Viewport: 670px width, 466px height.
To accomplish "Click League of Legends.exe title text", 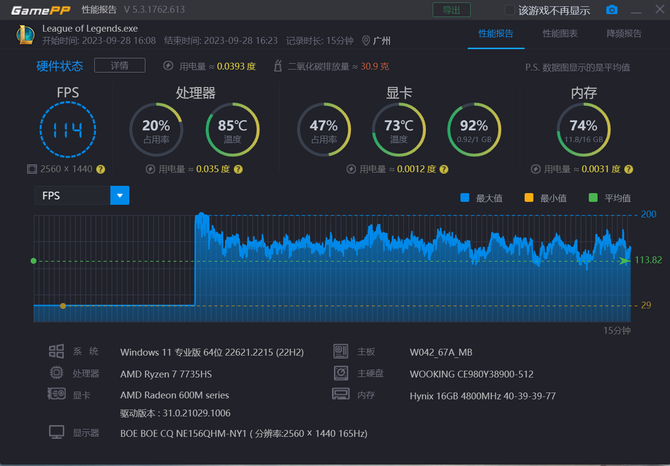I will [90, 29].
